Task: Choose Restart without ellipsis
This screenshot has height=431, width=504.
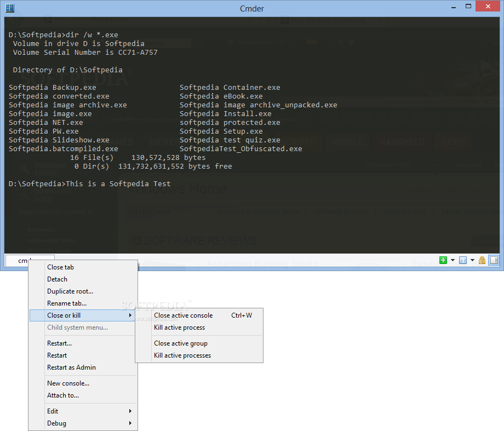Action: pos(83,355)
